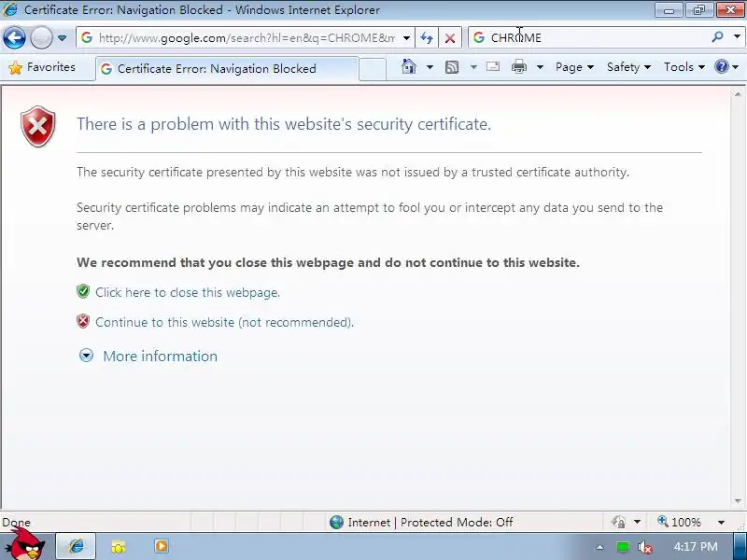The height and width of the screenshot is (560, 747).
Task: Expand the Home button dropdown arrow
Action: (x=430, y=67)
